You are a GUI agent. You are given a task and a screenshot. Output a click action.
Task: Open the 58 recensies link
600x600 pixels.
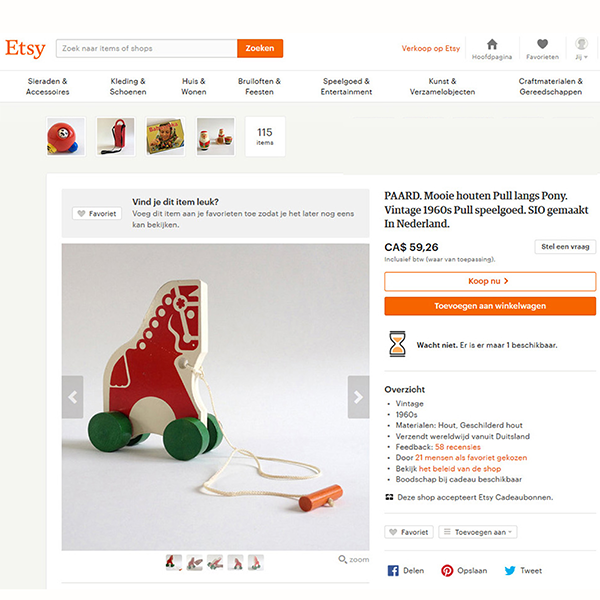[x=457, y=447]
